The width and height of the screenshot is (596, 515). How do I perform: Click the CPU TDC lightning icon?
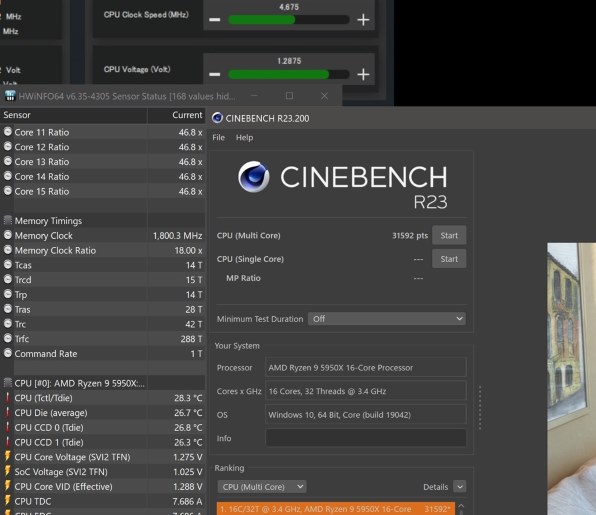click(x=7, y=501)
